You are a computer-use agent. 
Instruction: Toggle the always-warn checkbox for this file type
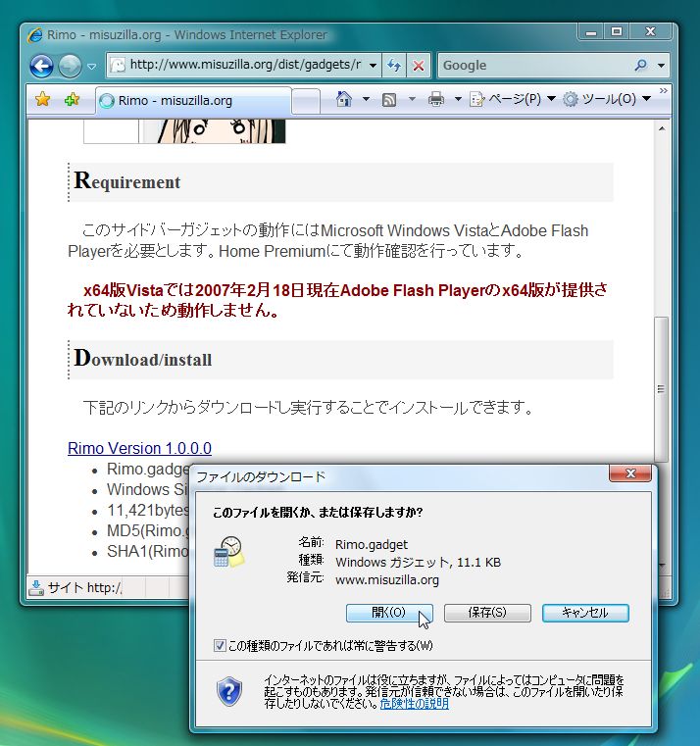click(x=220, y=646)
